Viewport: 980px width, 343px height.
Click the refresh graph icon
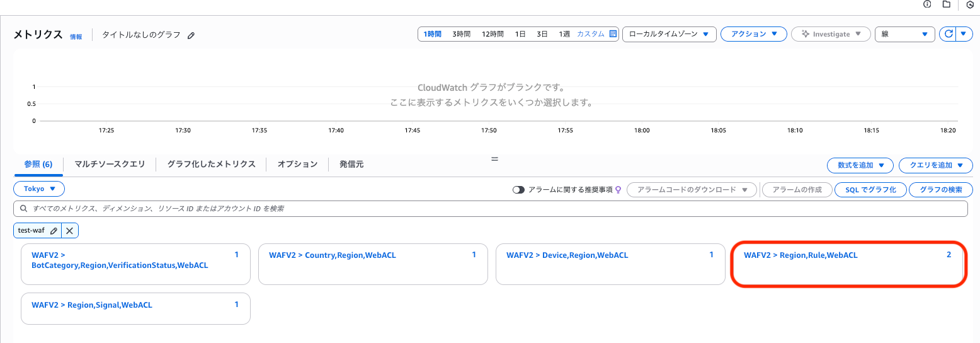947,34
